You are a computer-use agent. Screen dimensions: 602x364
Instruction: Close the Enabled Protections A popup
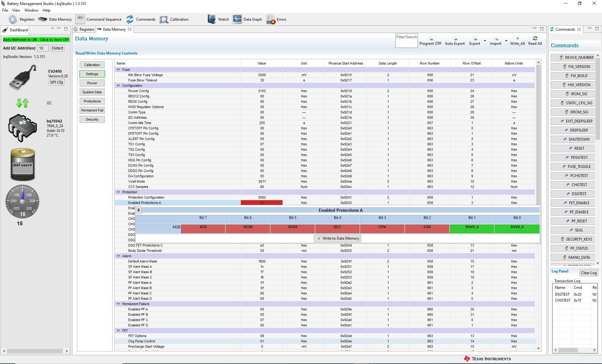click(139, 210)
